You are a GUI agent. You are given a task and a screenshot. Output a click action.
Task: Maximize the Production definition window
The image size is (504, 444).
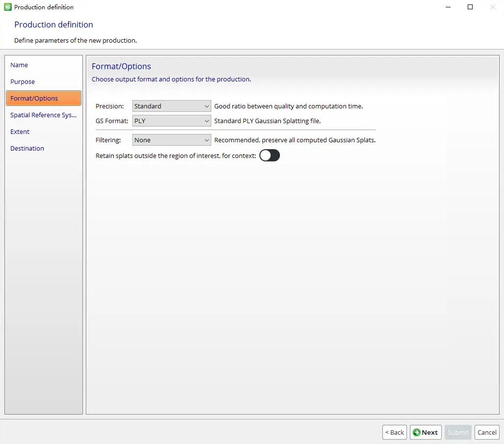(x=470, y=7)
